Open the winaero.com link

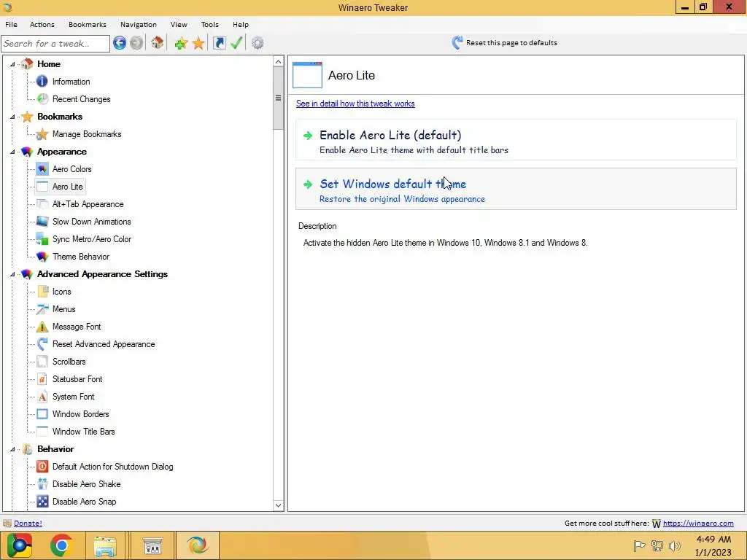[x=698, y=524]
